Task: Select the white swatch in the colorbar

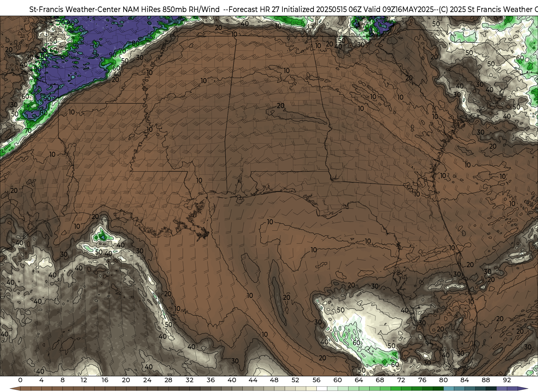Action: (322, 389)
